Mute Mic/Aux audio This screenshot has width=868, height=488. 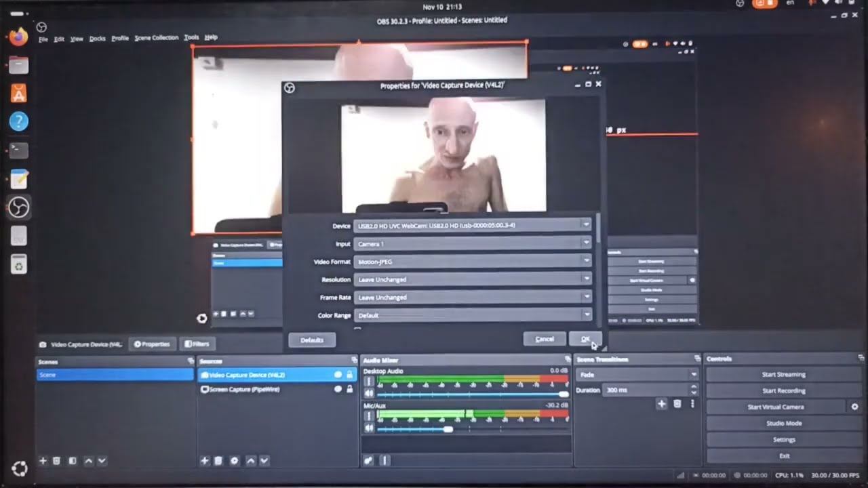coord(369,428)
